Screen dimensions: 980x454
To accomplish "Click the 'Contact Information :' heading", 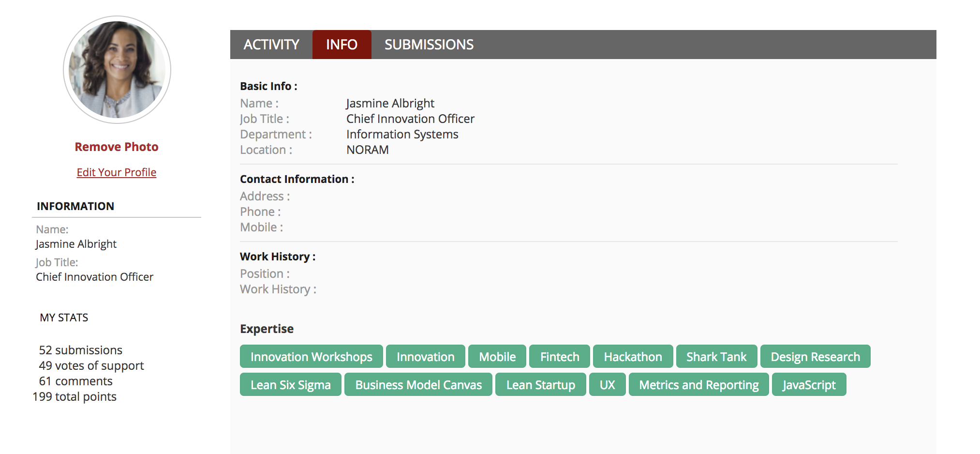I will point(297,179).
